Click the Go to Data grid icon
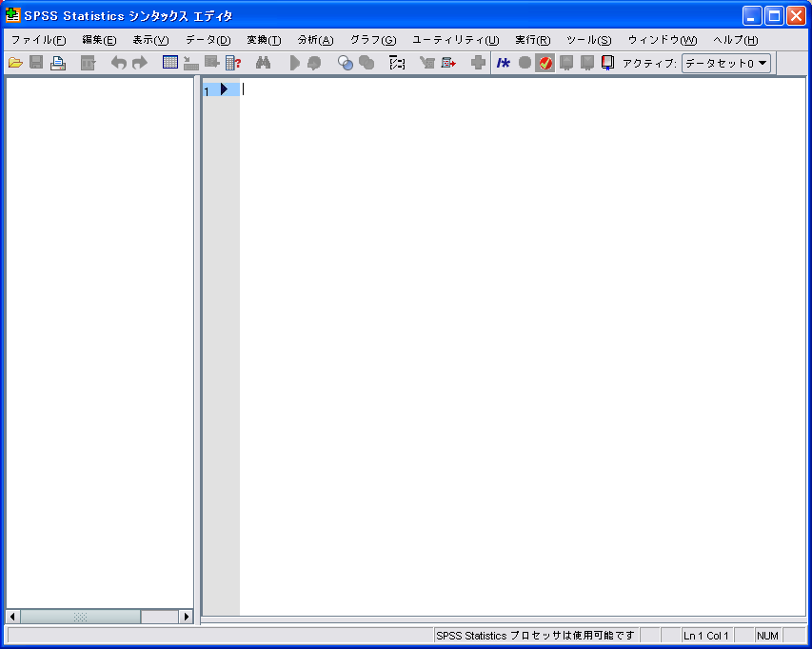This screenshot has width=812, height=649. click(170, 63)
